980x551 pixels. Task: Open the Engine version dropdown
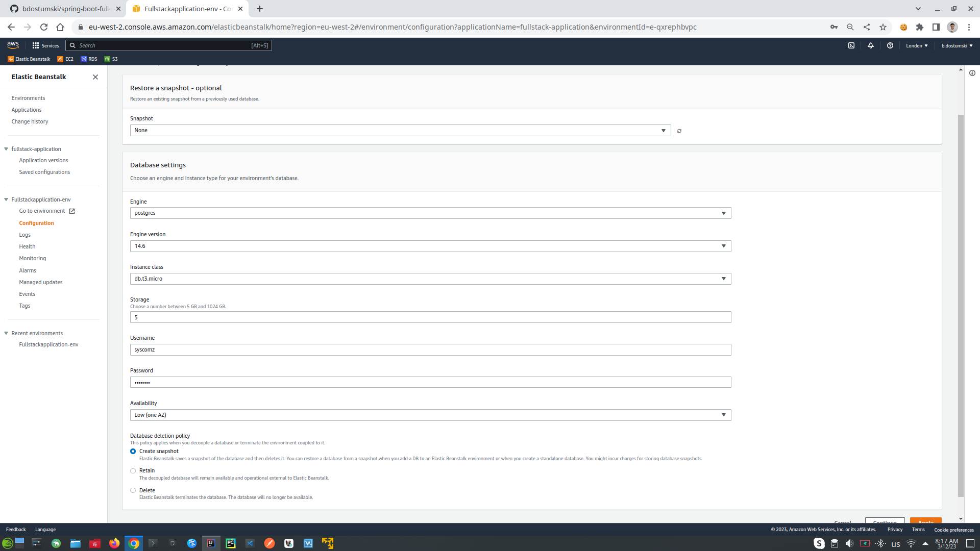[430, 246]
